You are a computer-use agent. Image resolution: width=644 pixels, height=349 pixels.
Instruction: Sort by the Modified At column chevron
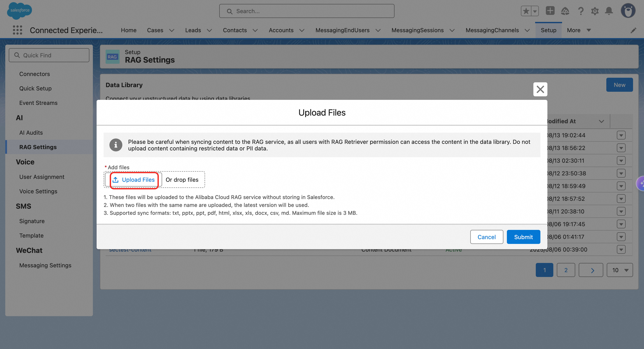(x=602, y=122)
